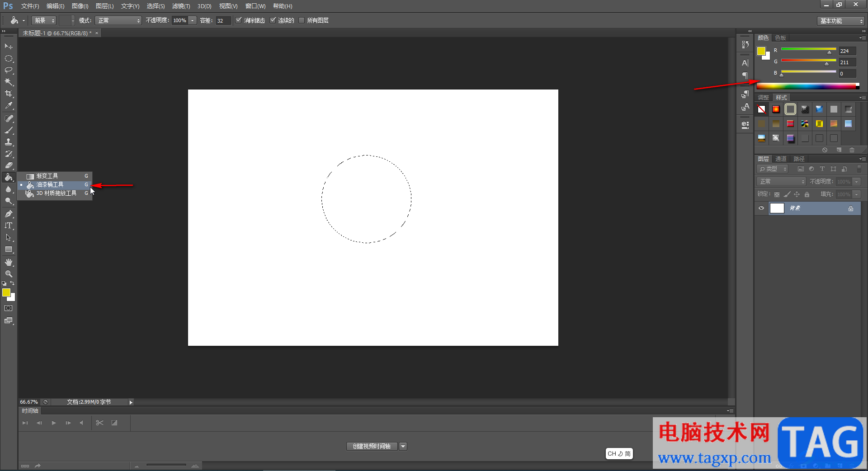
Task: Click the R color slider
Action: [x=808, y=49]
